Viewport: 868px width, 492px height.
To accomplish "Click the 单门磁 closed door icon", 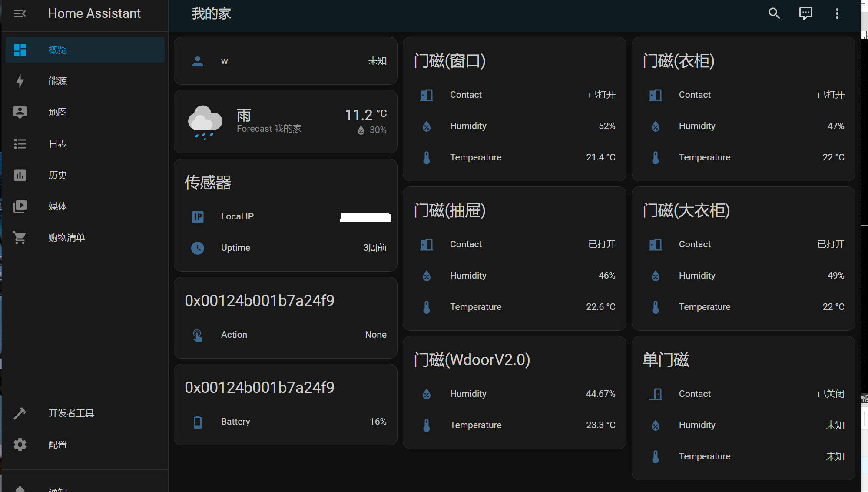I will click(x=656, y=394).
